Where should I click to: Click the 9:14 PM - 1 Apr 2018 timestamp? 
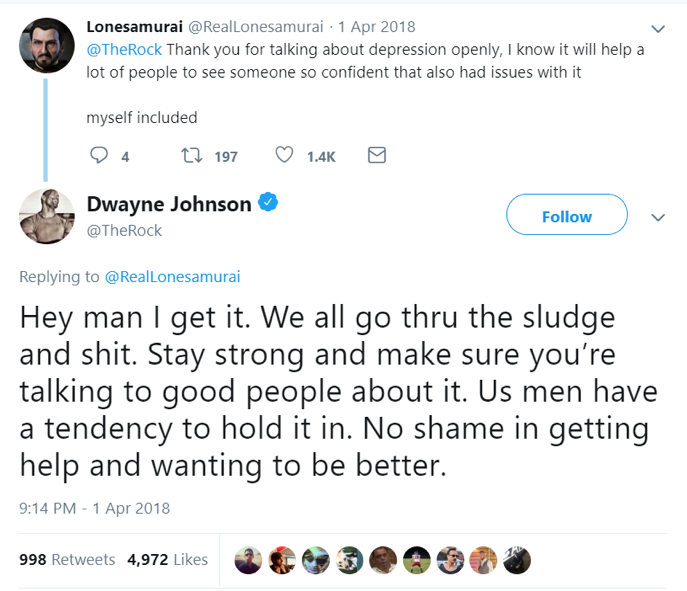tap(95, 508)
